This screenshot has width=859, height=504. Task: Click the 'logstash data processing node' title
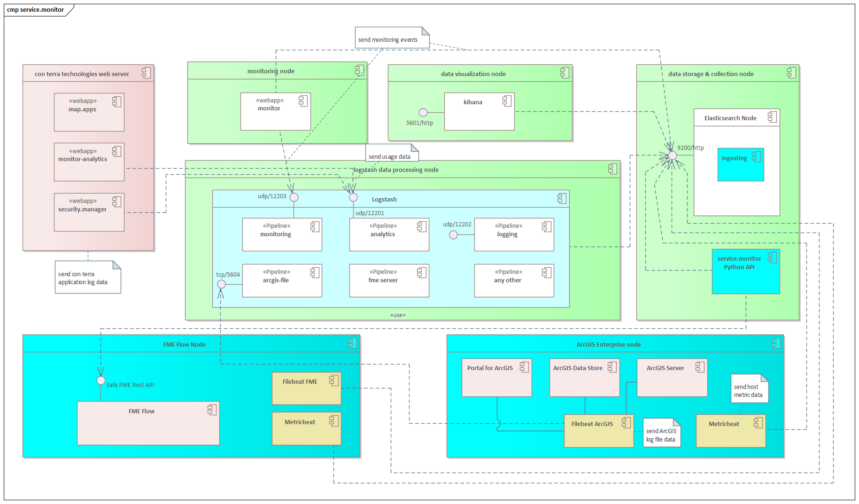click(x=396, y=170)
